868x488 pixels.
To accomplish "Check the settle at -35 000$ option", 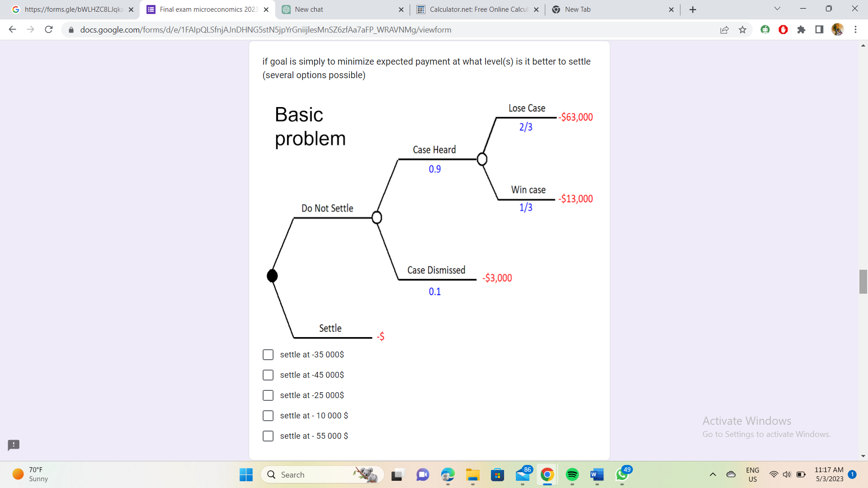I will tap(268, 355).
